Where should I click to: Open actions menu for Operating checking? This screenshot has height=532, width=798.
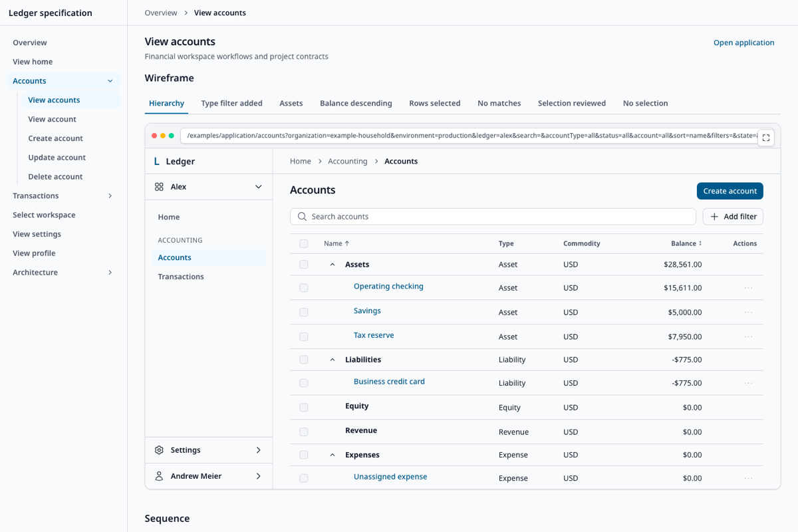pyautogui.click(x=748, y=288)
